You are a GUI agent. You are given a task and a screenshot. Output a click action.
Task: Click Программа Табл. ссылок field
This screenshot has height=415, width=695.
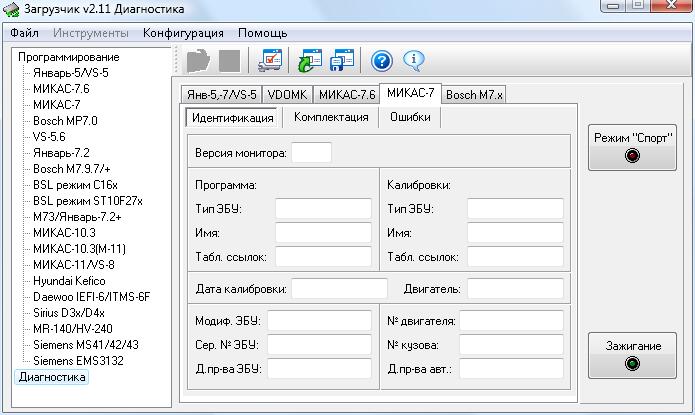(x=323, y=256)
